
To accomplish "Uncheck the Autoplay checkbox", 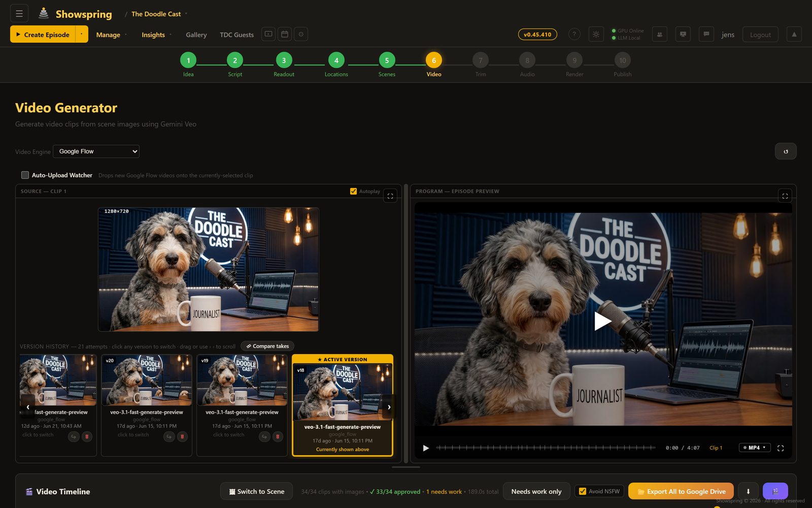I will pyautogui.click(x=354, y=192).
